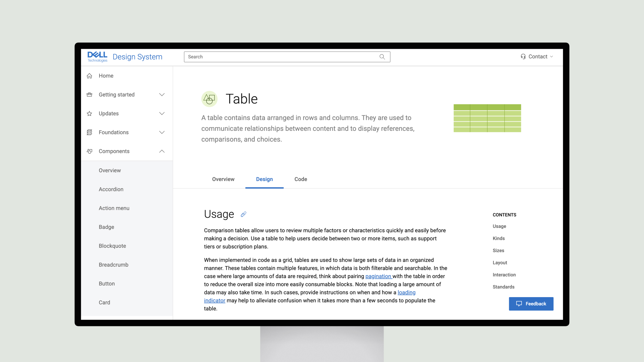Collapse the Components section
Image resolution: width=644 pixels, height=362 pixels.
(x=162, y=151)
